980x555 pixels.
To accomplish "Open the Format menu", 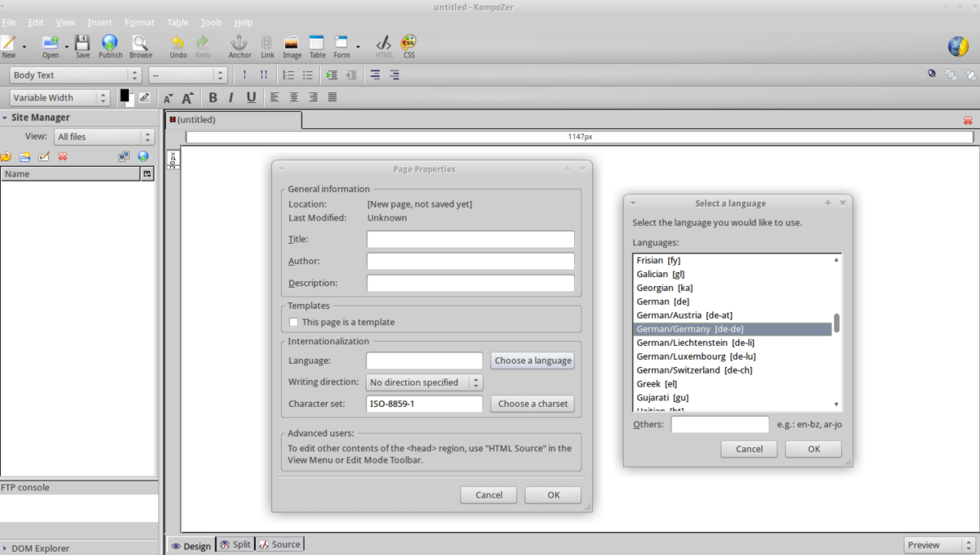I will click(x=140, y=22).
